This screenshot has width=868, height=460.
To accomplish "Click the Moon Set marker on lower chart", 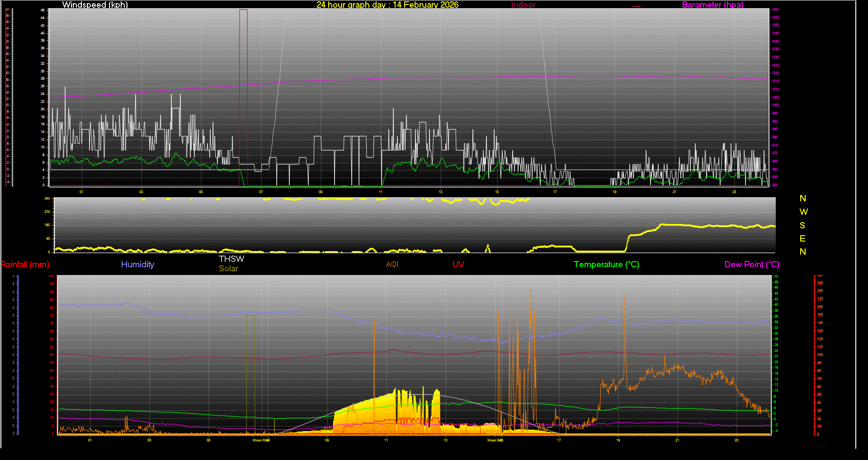I will coord(495,440).
